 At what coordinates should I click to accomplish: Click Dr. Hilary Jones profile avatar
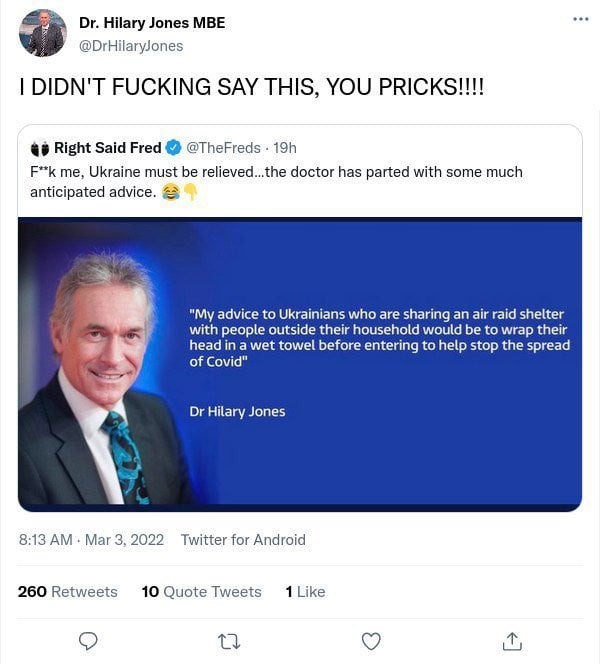(x=42, y=33)
